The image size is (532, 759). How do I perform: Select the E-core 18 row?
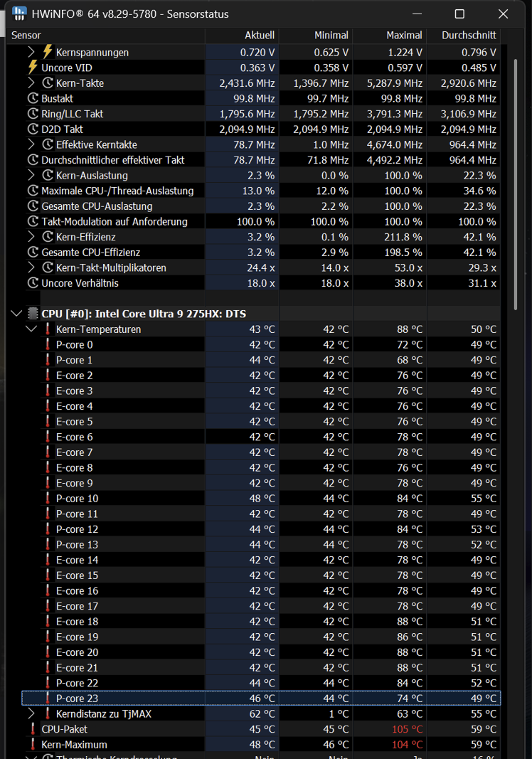pos(262,621)
